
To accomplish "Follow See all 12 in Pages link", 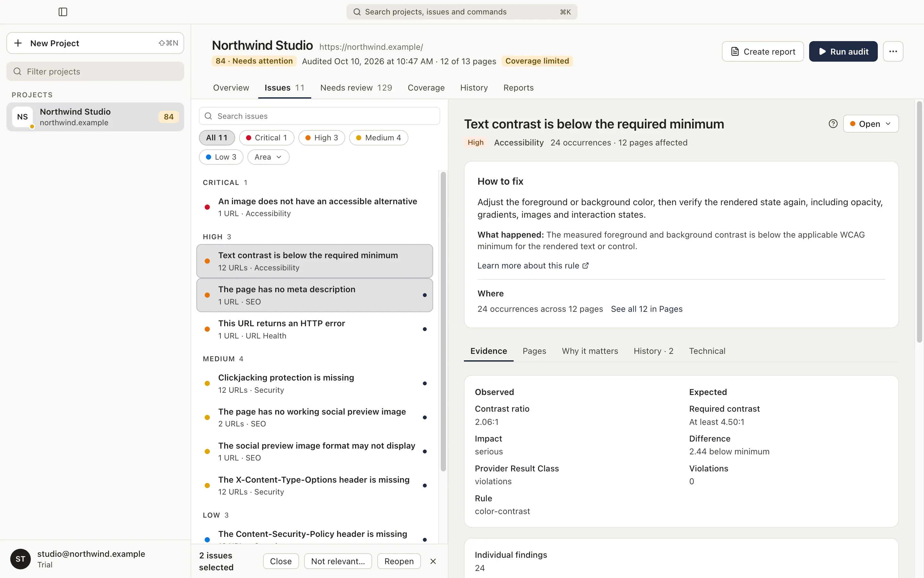I will click(646, 309).
